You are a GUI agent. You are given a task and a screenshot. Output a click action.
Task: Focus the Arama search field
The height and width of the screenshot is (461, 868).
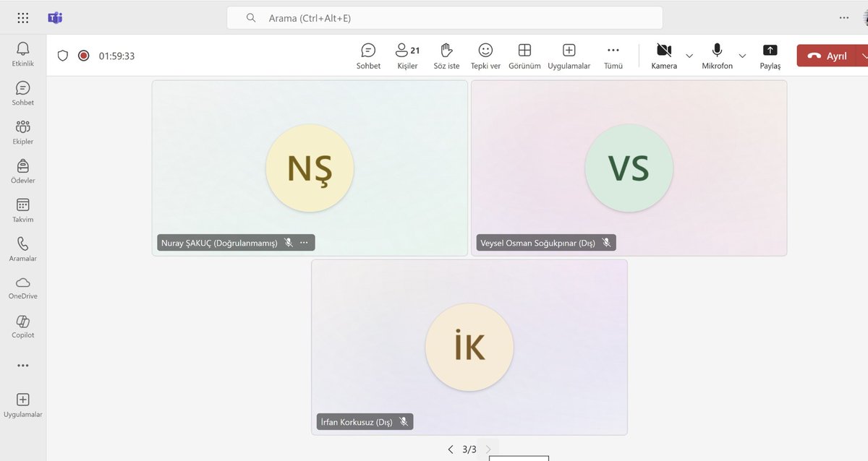(445, 18)
